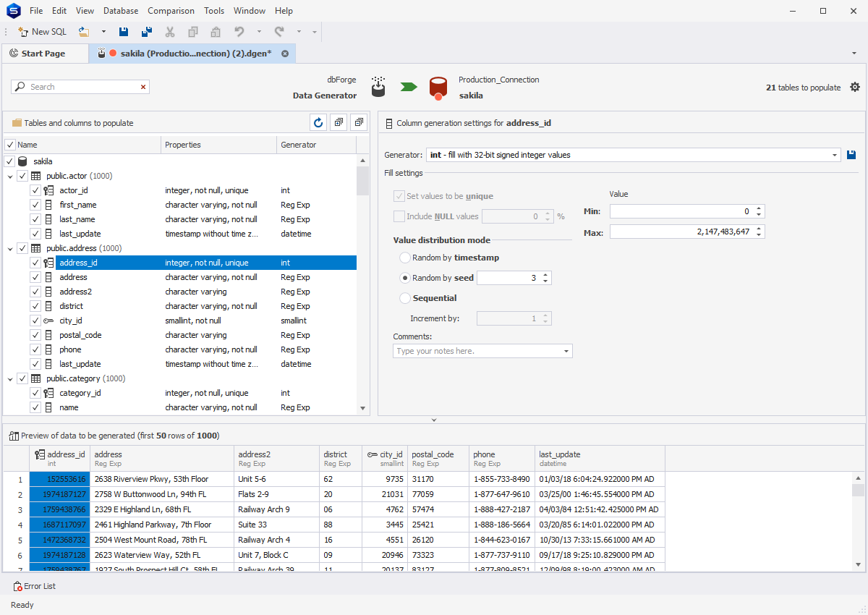Screen dimensions: 868x615
Task: Click the New SQL toolbar button
Action: [x=42, y=32]
